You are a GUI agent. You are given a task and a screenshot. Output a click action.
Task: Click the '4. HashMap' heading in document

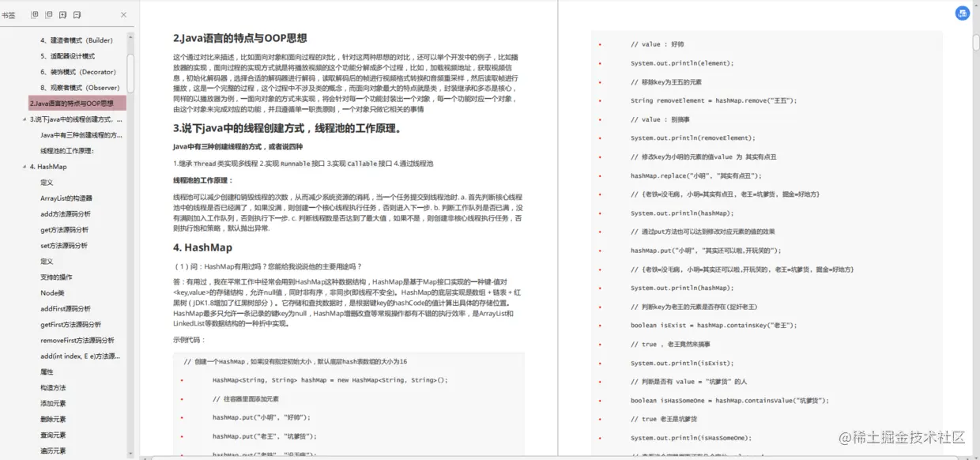[x=202, y=247]
